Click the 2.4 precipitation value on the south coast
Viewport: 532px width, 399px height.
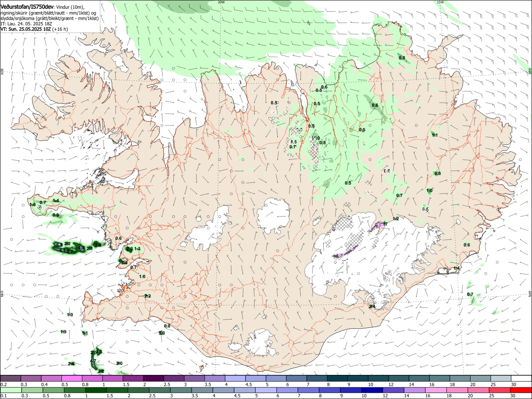372,306
